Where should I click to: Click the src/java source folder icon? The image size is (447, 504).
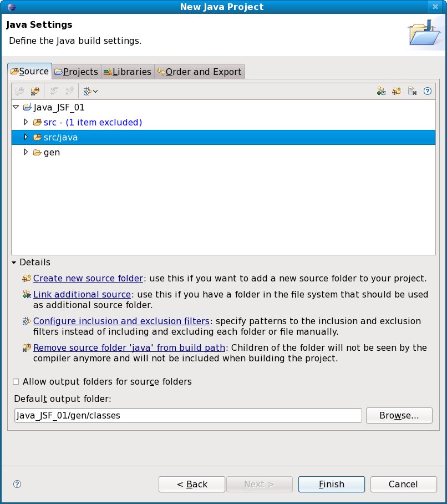click(37, 137)
